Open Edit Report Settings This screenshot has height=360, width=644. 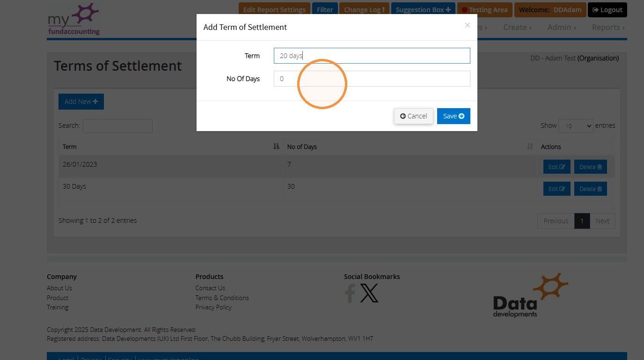(x=274, y=9)
